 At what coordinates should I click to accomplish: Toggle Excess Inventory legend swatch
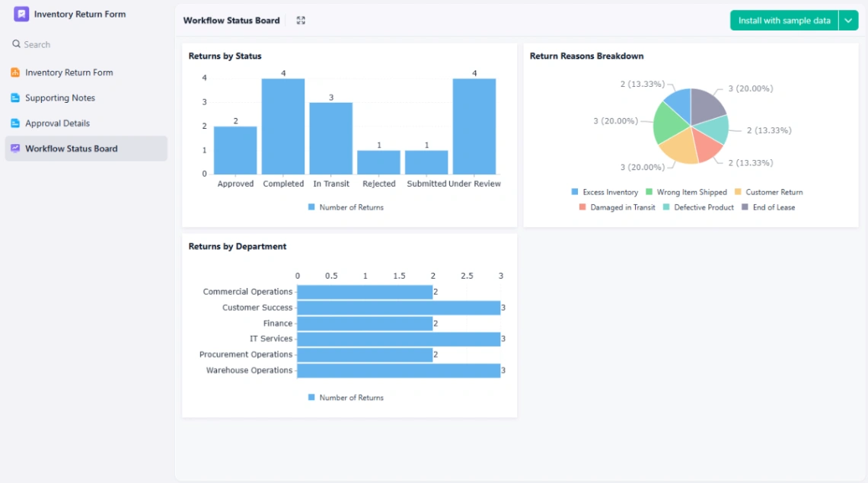(575, 192)
